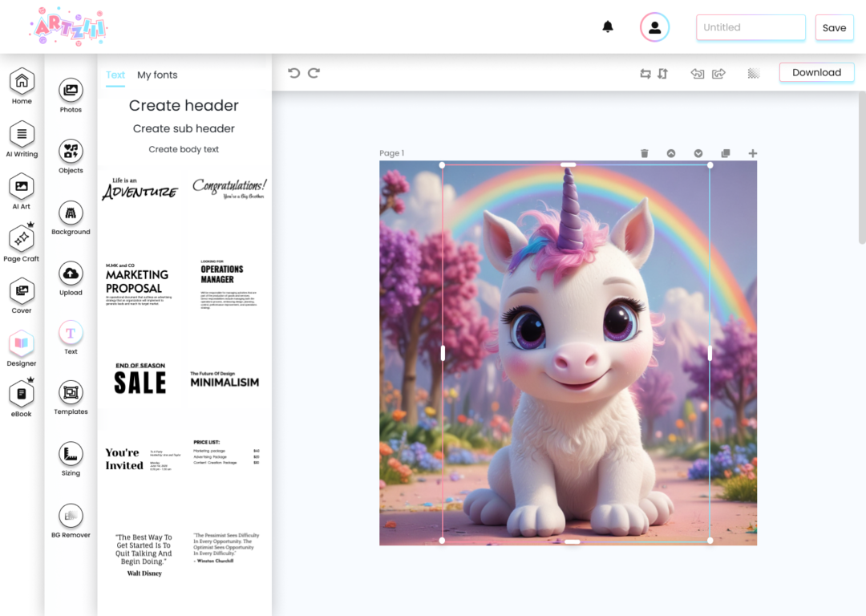The image size is (866, 616).
Task: Choose the End of Season Sale template
Action: 140,379
